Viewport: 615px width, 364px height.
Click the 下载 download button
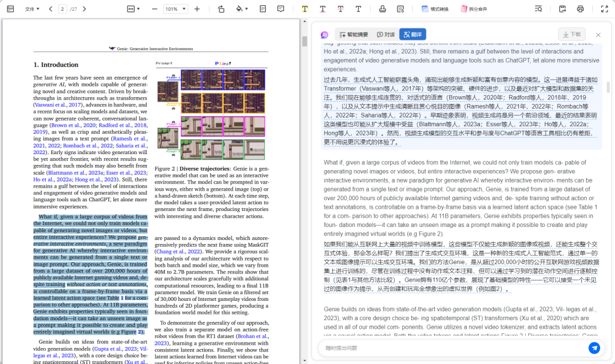pos(572,34)
